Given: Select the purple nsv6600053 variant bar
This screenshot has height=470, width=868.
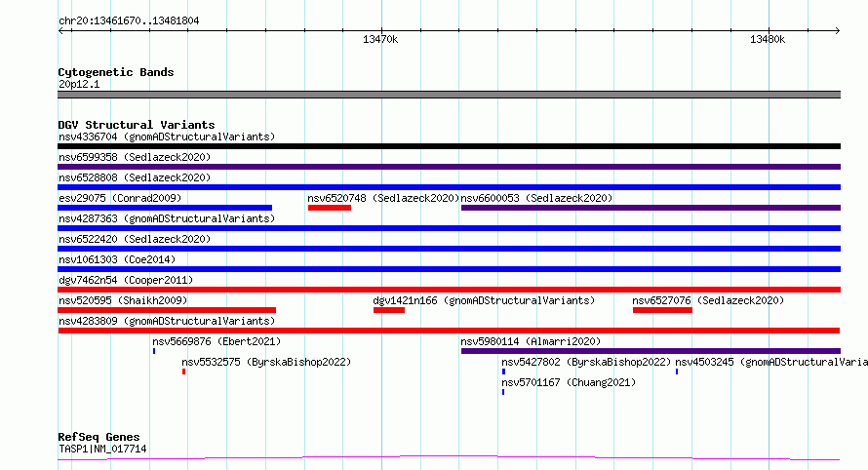Looking at the screenshot, I should pyautogui.click(x=651, y=208).
